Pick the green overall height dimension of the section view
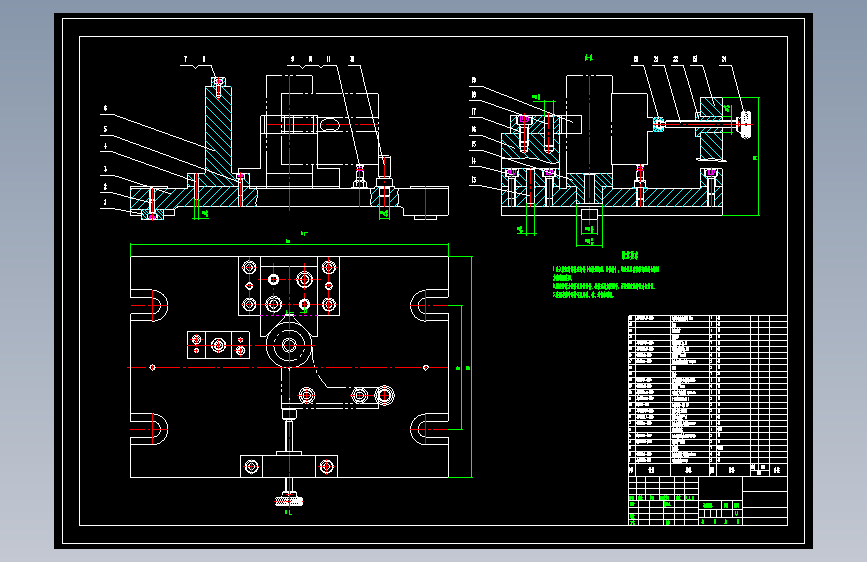Screen dimensions: 867x562 pyautogui.click(x=758, y=156)
